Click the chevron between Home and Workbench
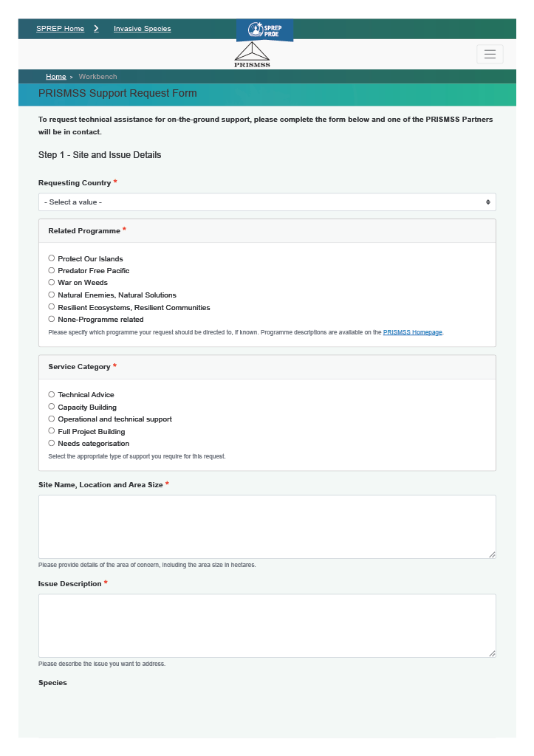This screenshot has height=756, width=534. coord(72,76)
